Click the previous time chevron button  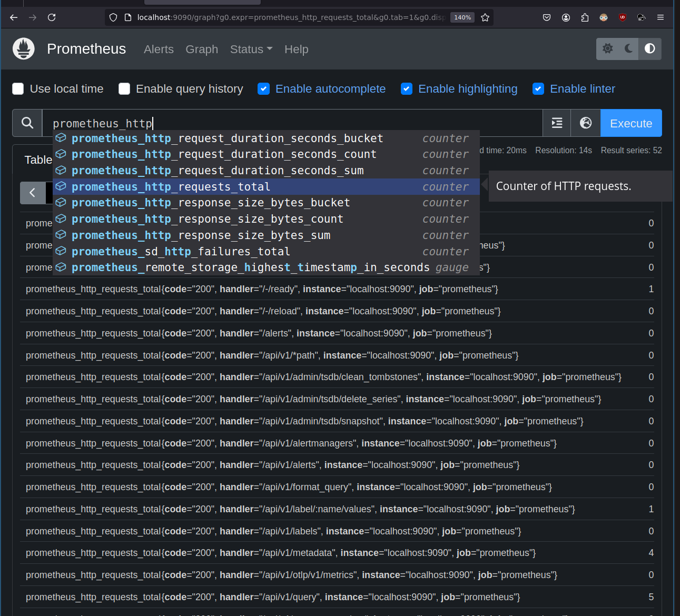click(33, 193)
